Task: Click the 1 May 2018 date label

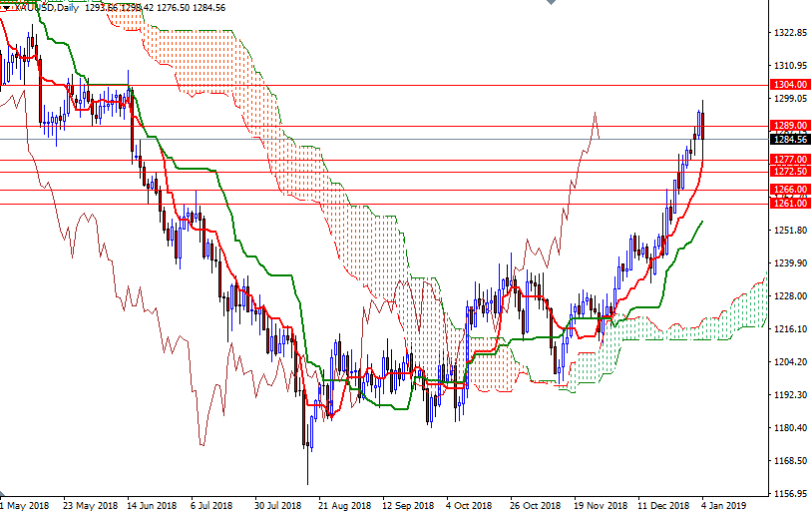Action: (27, 506)
